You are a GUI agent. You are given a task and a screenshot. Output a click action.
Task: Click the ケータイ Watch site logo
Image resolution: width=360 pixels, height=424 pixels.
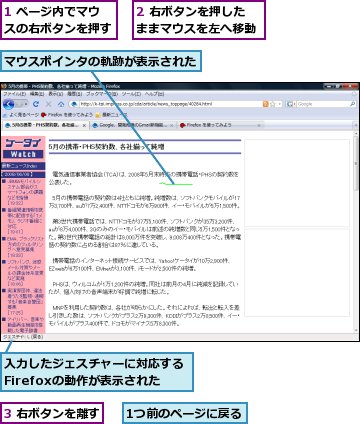(x=23, y=148)
